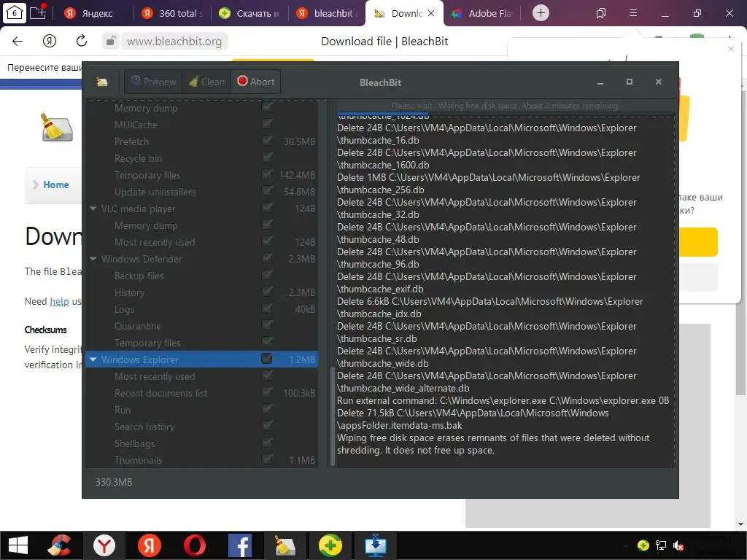This screenshot has height=560, width=747.
Task: Toggle the Thumbnails checkbox
Action: 267,459
